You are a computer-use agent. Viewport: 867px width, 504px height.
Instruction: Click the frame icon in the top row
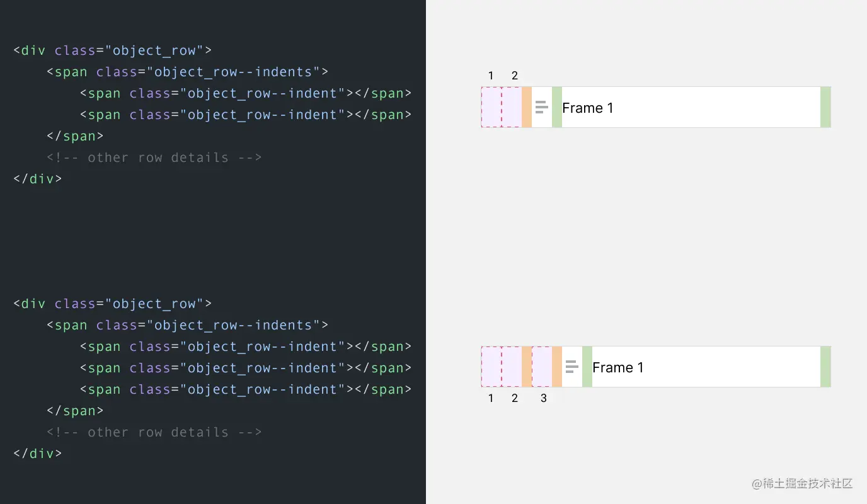[541, 107]
